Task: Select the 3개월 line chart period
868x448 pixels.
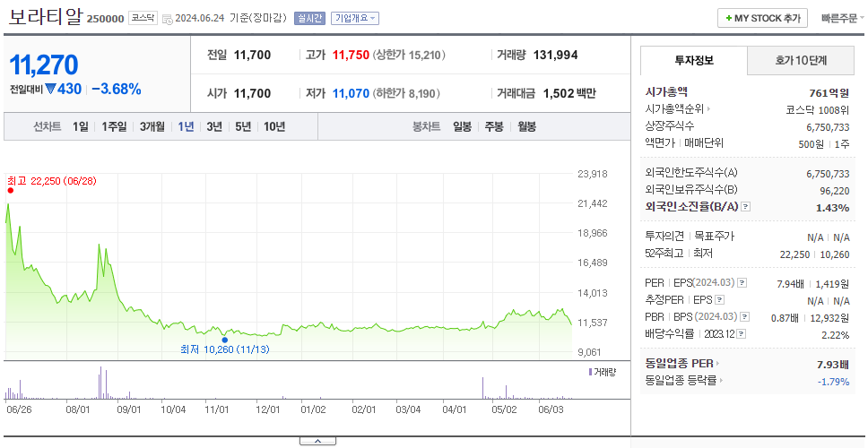Action: point(152,126)
